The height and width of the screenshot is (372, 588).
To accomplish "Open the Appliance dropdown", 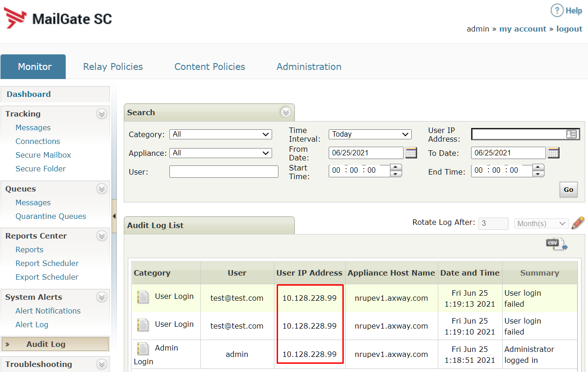I will pyautogui.click(x=220, y=153).
